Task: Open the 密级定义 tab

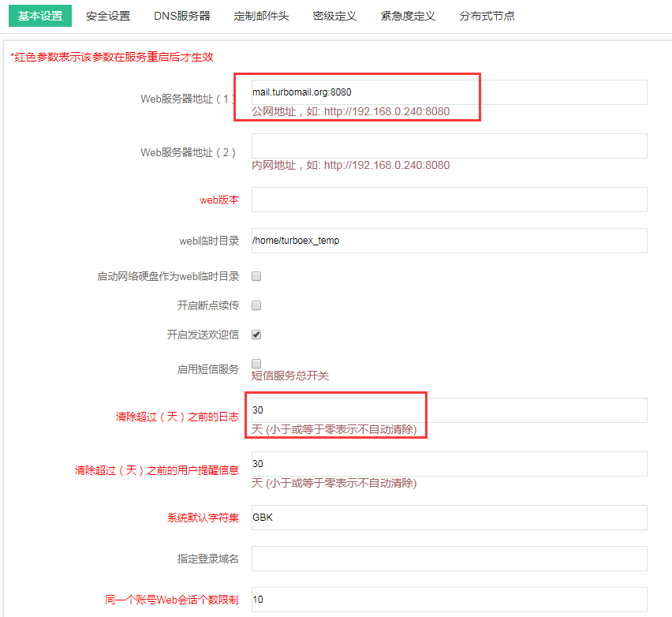Action: [x=334, y=16]
